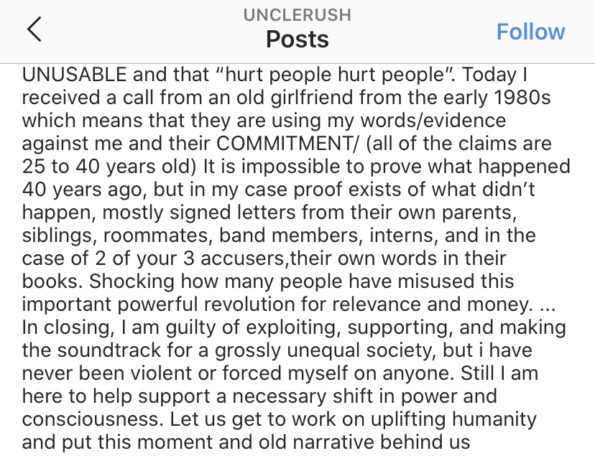595x466 pixels.
Task: Tap the line starting "here to help support"
Action: [x=259, y=397]
